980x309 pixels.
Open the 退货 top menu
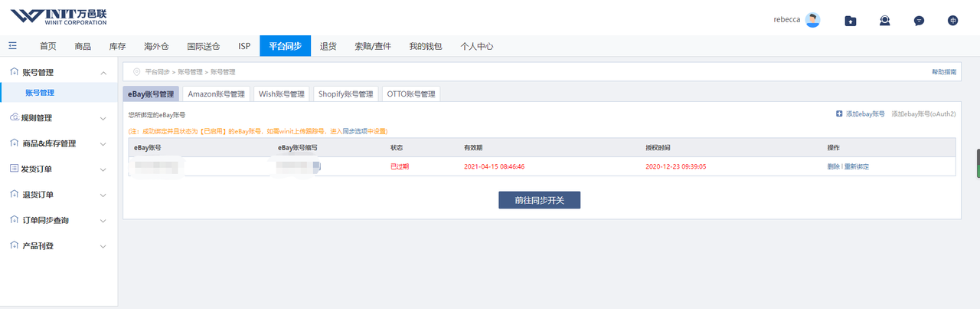coord(328,46)
